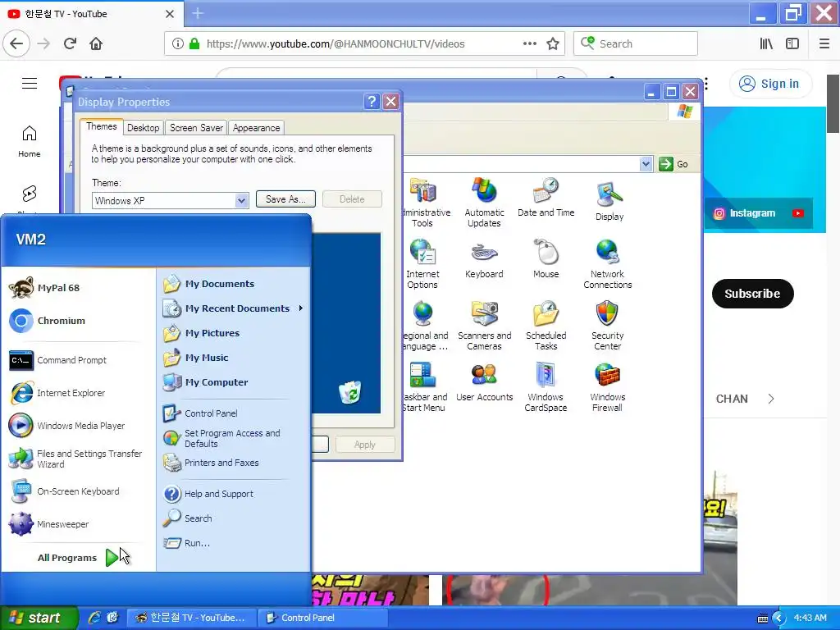Open User Accounts in Control Panel
Screen dimensions: 840x630
point(484,382)
